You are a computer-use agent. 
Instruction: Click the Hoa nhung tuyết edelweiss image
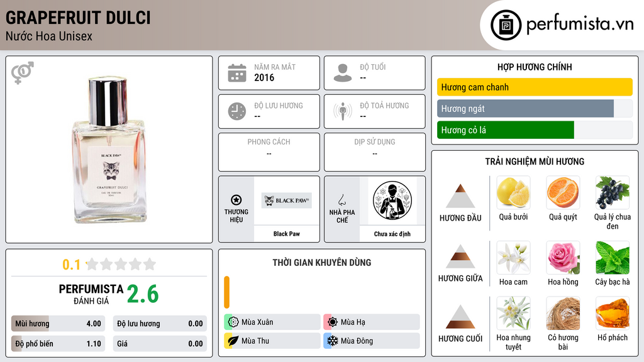pos(513,313)
